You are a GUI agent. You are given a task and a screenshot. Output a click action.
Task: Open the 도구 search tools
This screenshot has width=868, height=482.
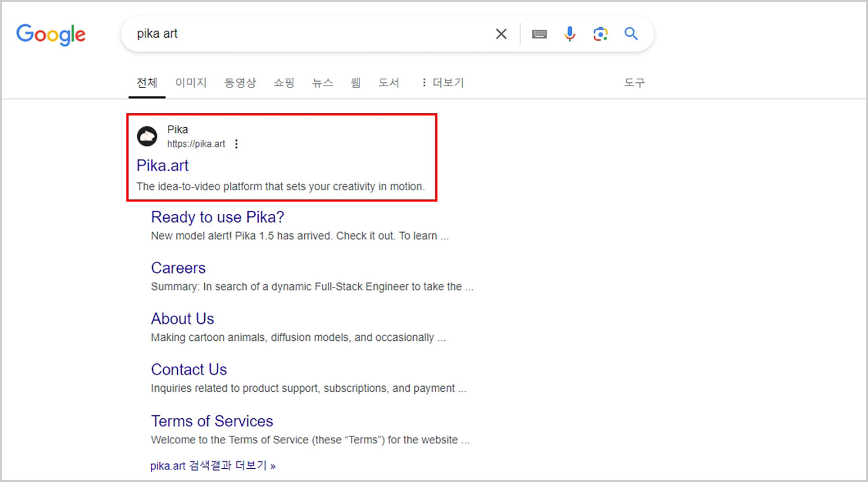634,83
